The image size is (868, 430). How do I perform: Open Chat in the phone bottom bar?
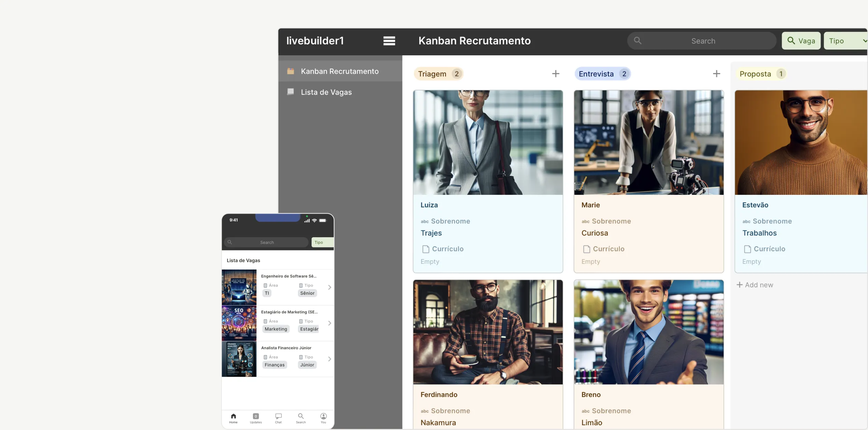(x=278, y=418)
